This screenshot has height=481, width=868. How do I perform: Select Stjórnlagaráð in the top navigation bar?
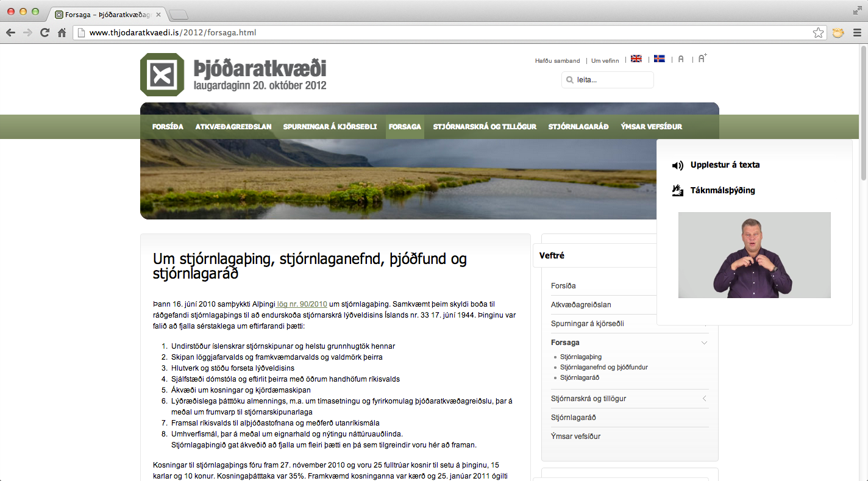(578, 127)
